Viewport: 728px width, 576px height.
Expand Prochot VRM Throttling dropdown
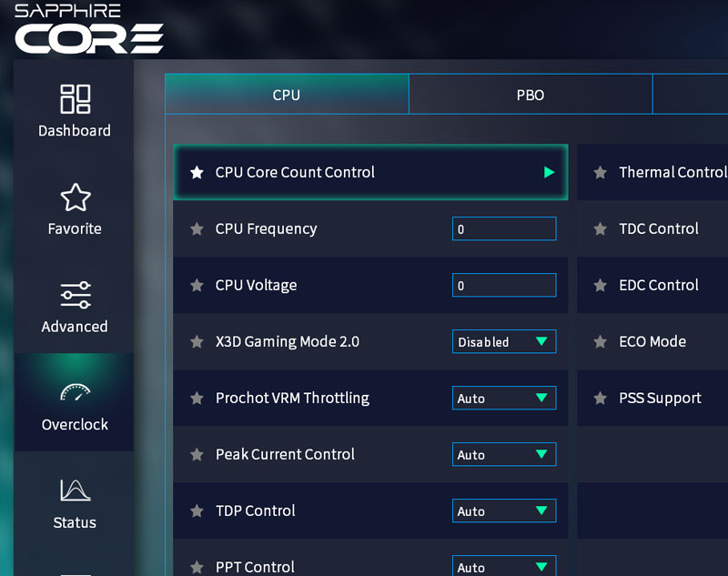click(x=504, y=399)
